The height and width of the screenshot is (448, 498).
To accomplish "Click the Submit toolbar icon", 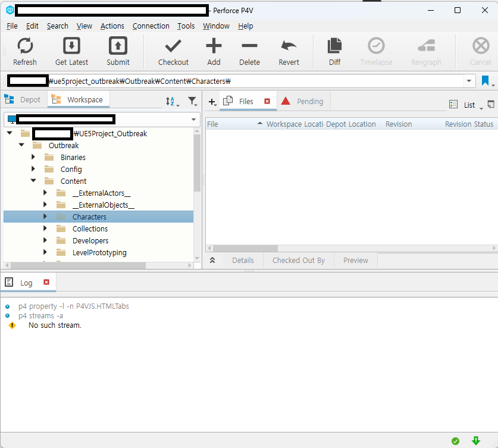I will click(118, 46).
